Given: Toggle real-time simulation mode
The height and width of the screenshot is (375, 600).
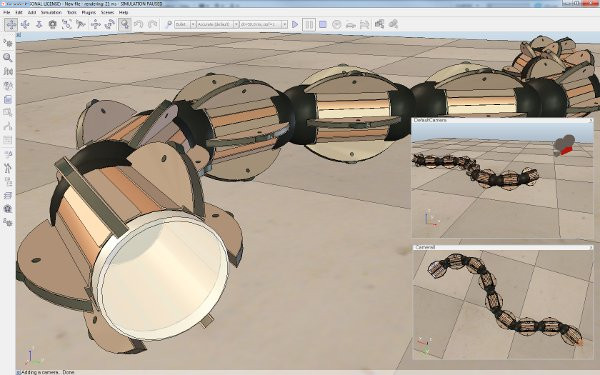Looking at the screenshot, I should 336,24.
